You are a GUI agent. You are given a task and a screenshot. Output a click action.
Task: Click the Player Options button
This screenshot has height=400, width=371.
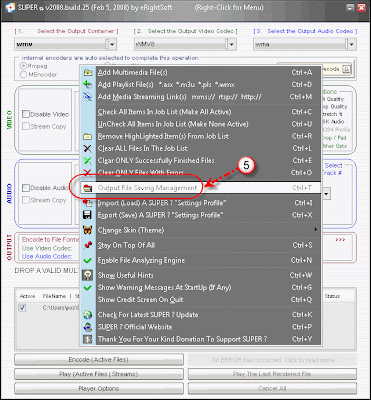(99, 389)
